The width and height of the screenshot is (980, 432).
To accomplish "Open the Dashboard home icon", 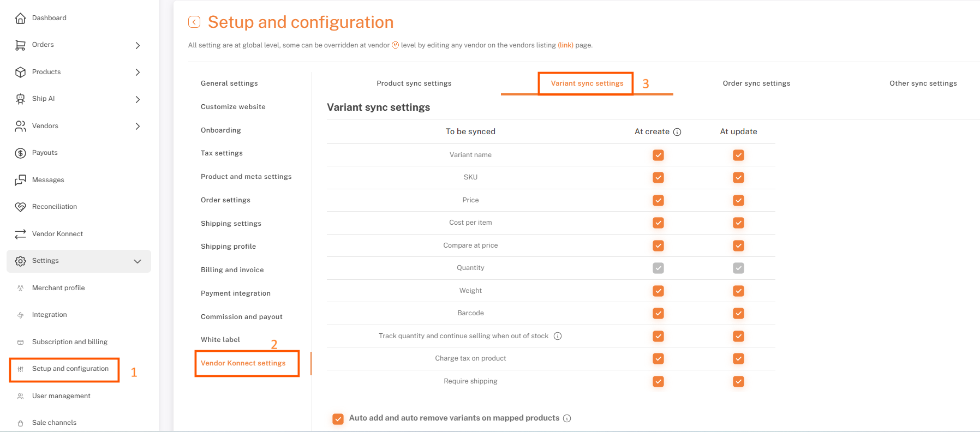I will [x=20, y=18].
